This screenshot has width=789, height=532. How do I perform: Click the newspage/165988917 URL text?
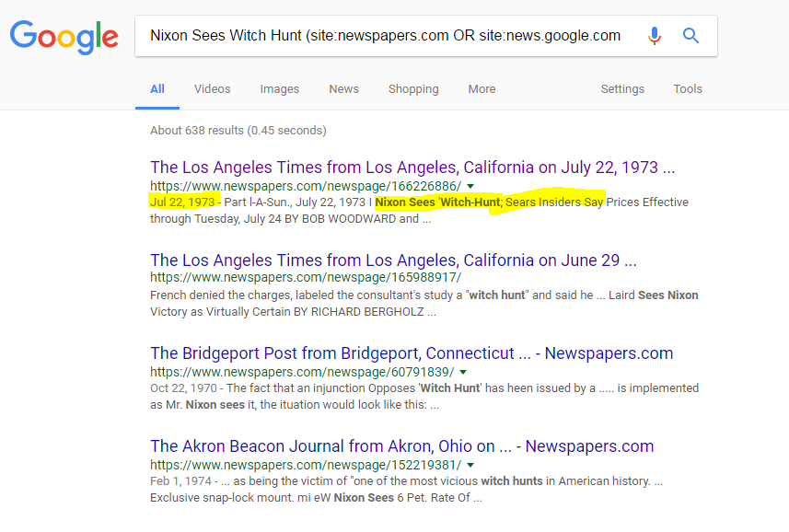tap(306, 277)
